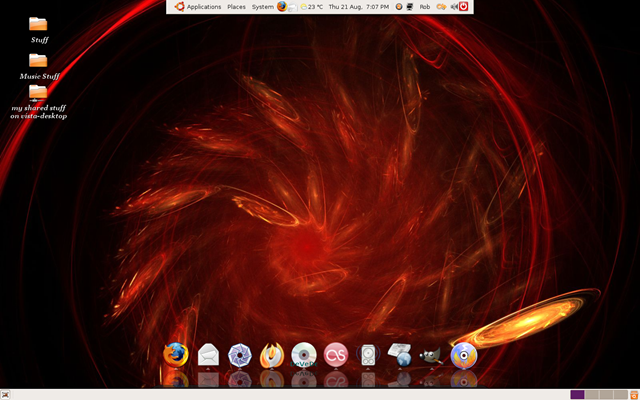Open the blue phoenix disc icon in the dock

coord(464,355)
